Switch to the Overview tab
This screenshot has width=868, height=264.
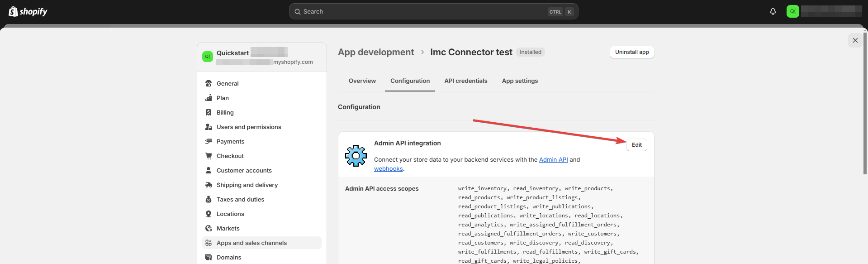(x=362, y=81)
